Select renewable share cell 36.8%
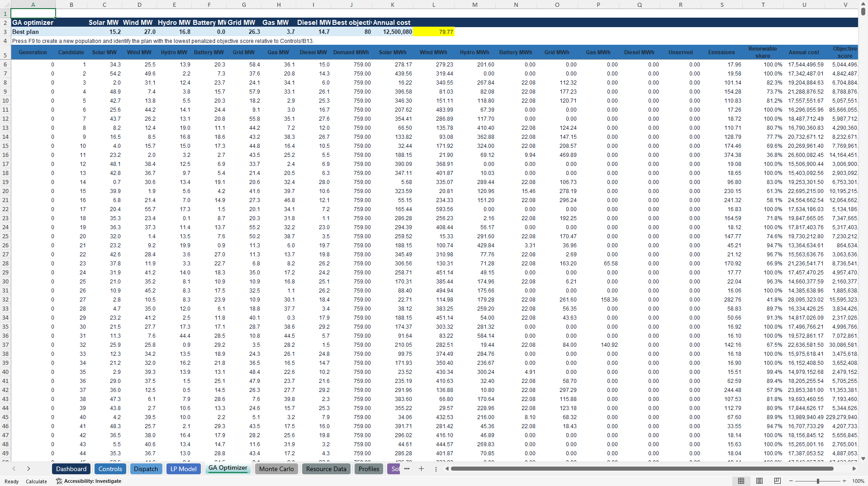This screenshot has width=868, height=486. click(763, 155)
